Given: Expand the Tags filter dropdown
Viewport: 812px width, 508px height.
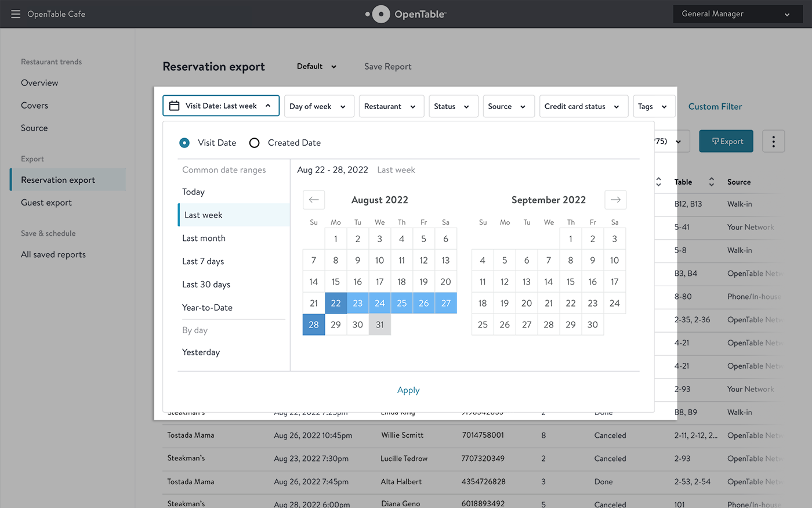Looking at the screenshot, I should (654, 106).
